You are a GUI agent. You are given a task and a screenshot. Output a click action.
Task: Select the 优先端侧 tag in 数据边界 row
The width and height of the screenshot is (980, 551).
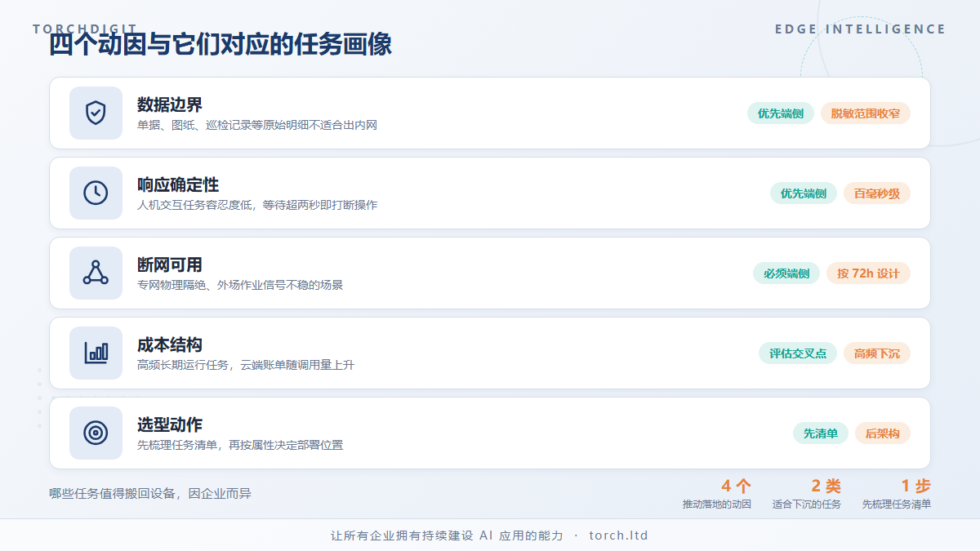(x=781, y=113)
